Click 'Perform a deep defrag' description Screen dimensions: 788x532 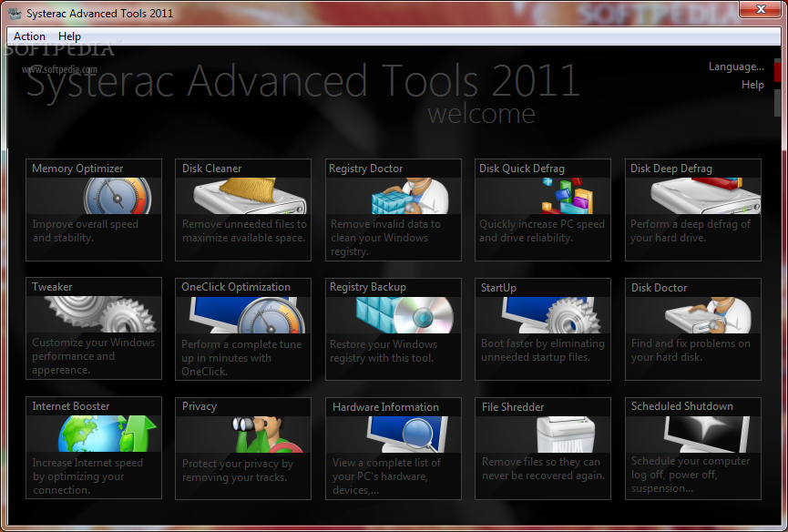click(690, 231)
